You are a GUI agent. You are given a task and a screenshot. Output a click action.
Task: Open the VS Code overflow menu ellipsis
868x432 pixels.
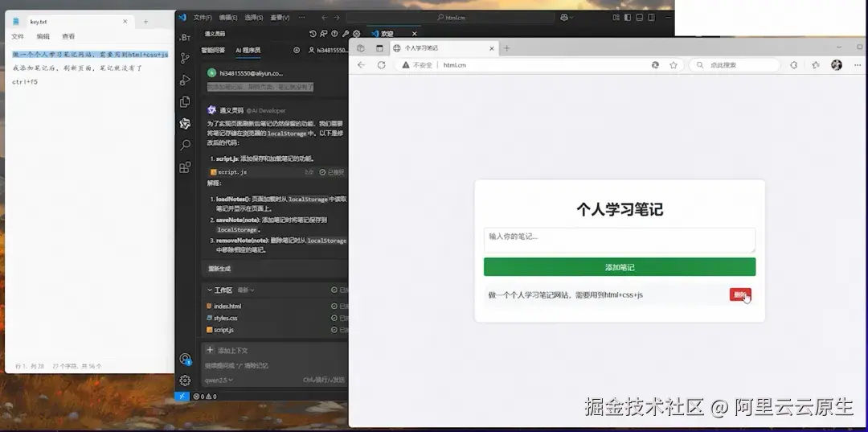point(301,17)
